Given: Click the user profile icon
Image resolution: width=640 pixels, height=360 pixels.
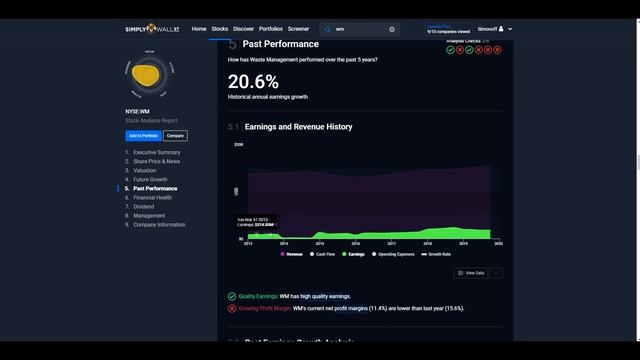Looking at the screenshot, I should [501, 29].
